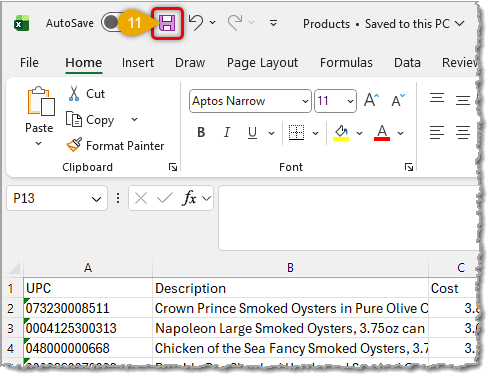Viewport: 494px width, 380px height.
Task: Open the Draw tab
Action: [190, 63]
